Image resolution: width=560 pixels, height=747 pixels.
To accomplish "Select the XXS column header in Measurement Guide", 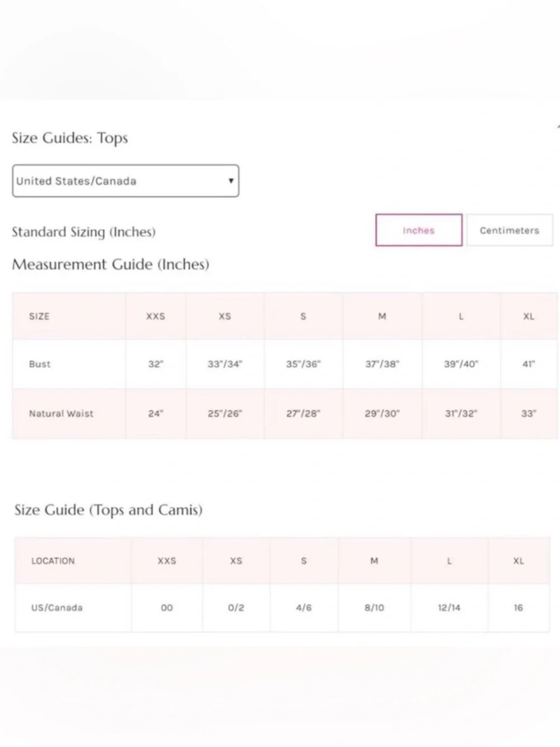I will pos(156,317).
